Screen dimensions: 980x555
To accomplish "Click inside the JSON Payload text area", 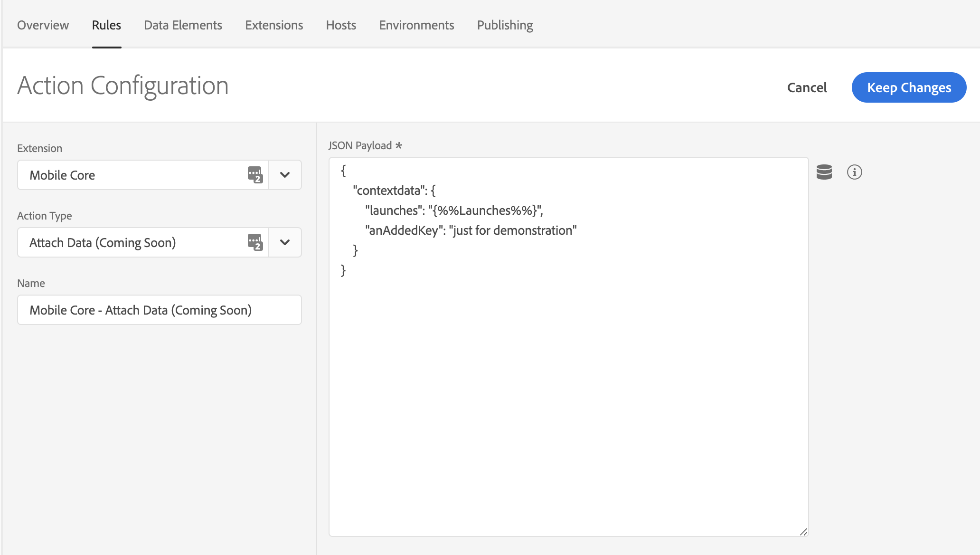I will point(568,347).
